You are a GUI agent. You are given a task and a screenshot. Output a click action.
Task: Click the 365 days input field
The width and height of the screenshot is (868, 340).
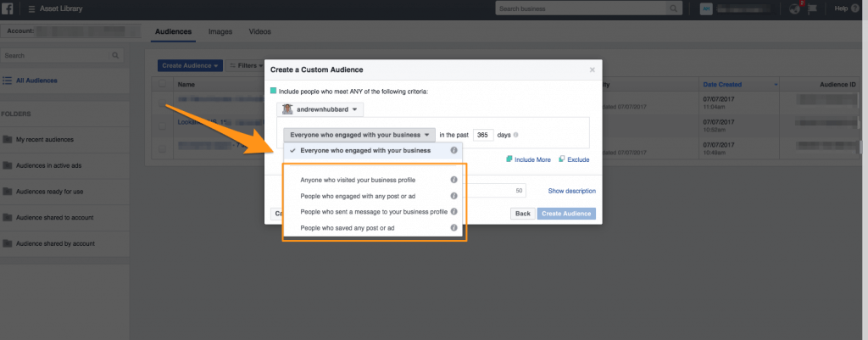483,135
